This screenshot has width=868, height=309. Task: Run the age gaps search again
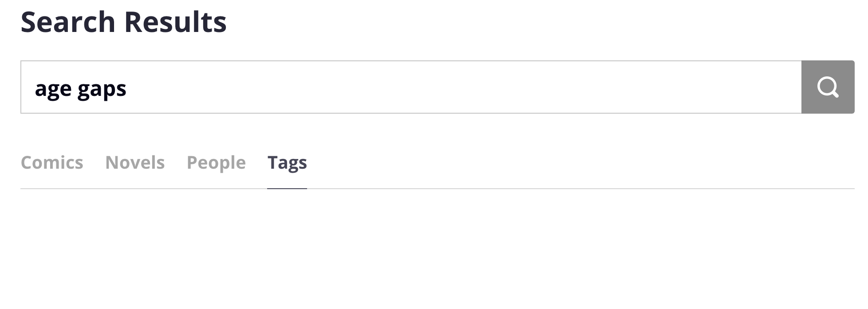pos(828,87)
